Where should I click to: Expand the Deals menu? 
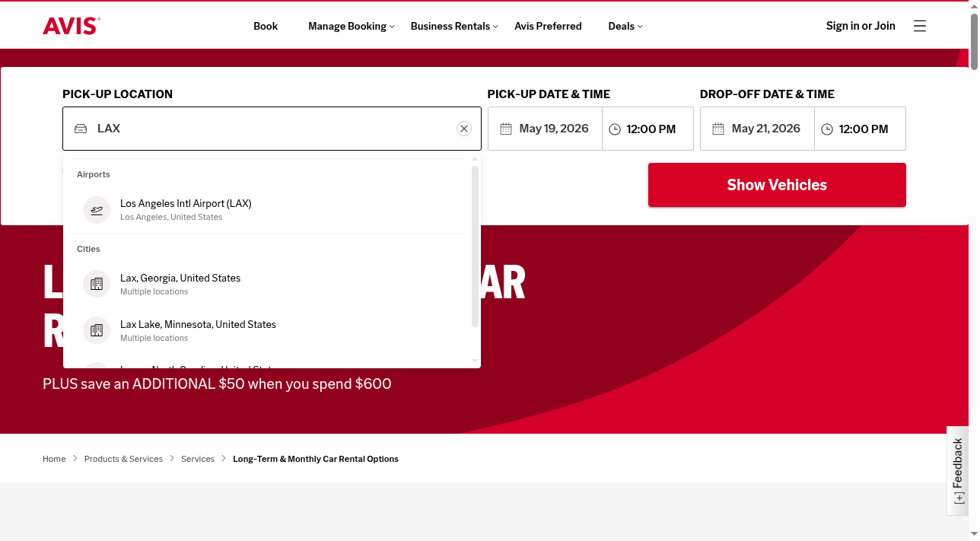(x=625, y=26)
